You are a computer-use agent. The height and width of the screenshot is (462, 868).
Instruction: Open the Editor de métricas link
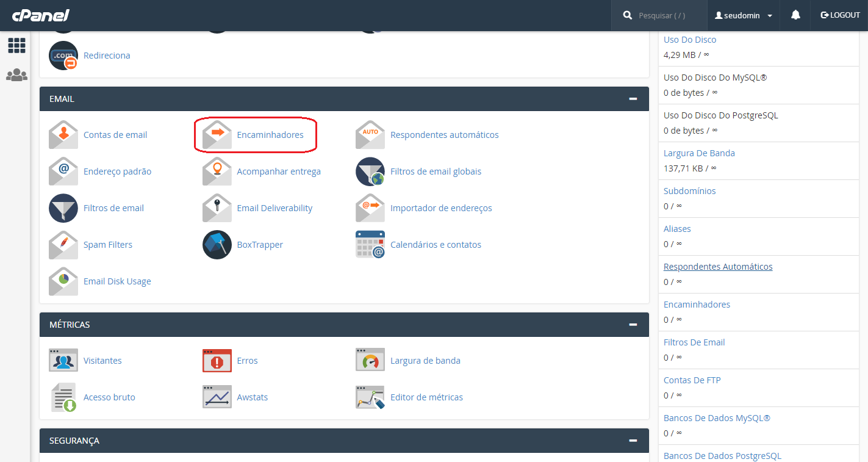tap(426, 397)
